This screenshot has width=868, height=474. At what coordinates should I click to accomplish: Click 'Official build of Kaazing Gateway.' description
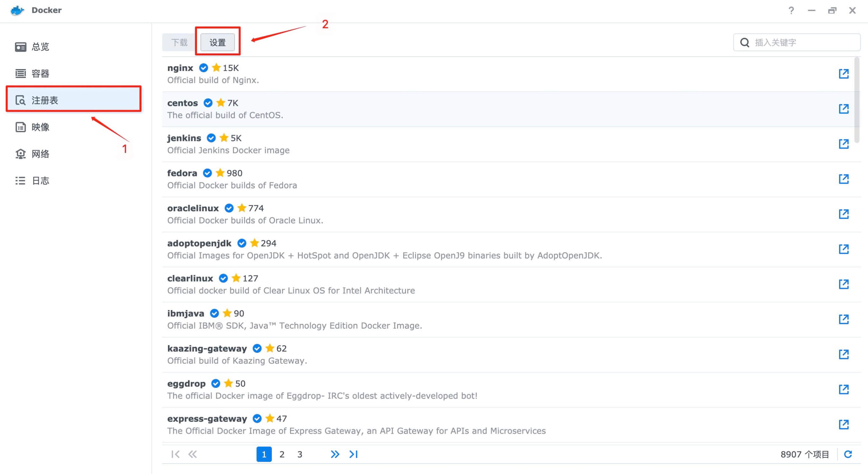pos(237,360)
